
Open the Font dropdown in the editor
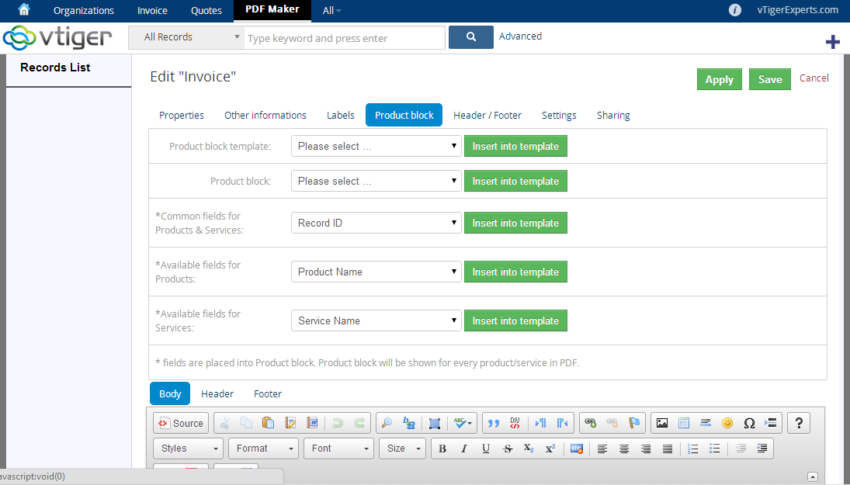(338, 449)
